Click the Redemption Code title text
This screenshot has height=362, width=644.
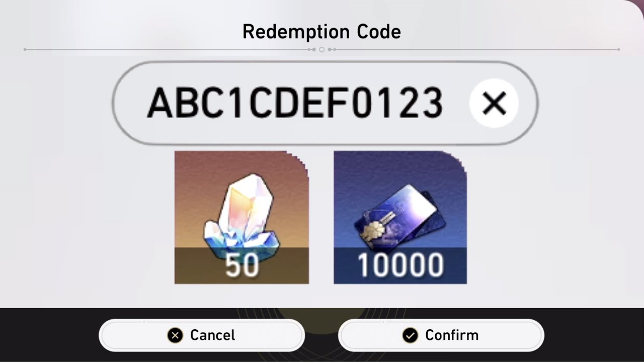(322, 32)
